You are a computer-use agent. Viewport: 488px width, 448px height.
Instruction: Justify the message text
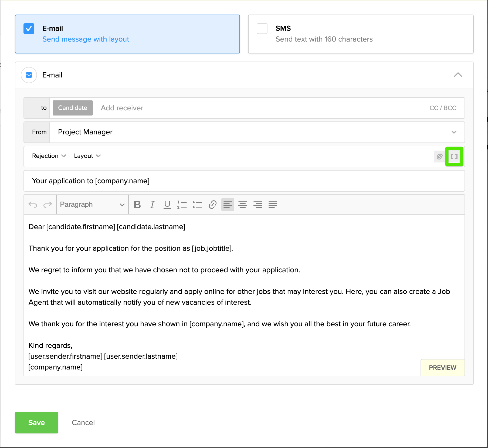pos(273,205)
